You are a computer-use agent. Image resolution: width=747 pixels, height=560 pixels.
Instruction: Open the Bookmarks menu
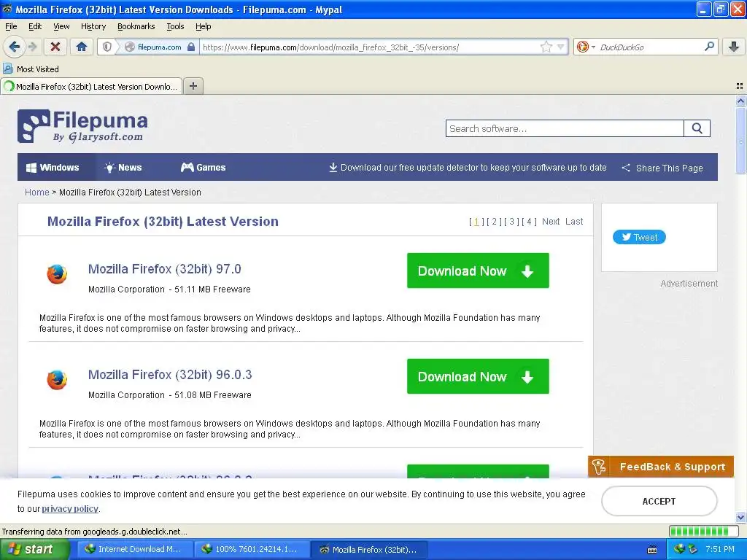[136, 26]
